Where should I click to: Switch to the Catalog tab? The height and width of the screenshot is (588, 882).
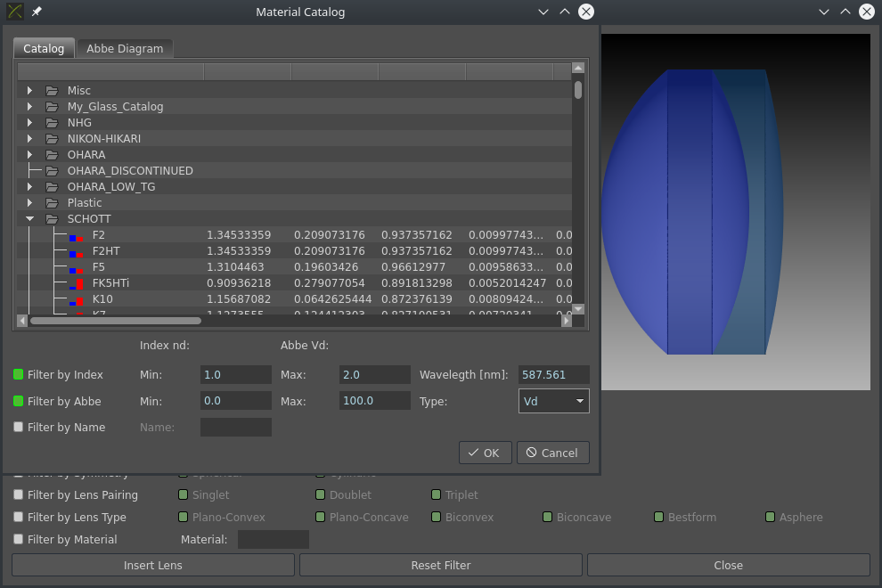[x=44, y=48]
